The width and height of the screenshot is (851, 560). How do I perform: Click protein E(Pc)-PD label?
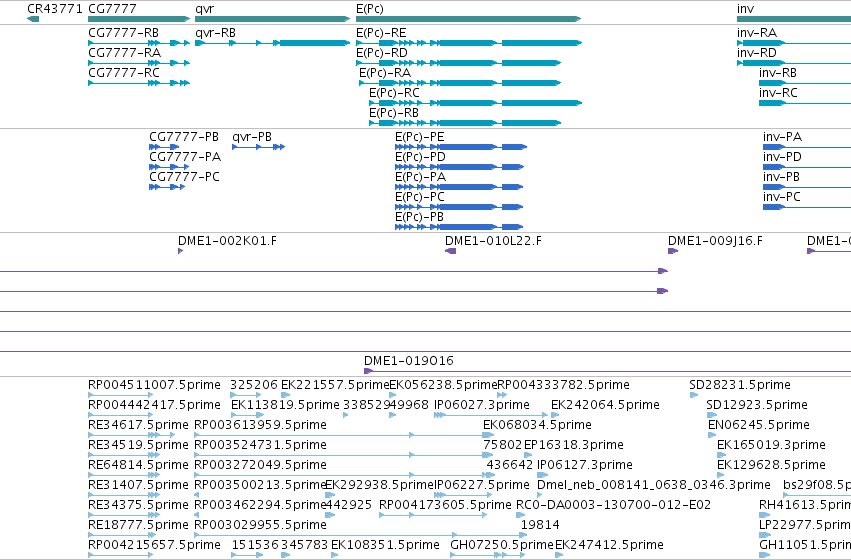click(x=420, y=157)
